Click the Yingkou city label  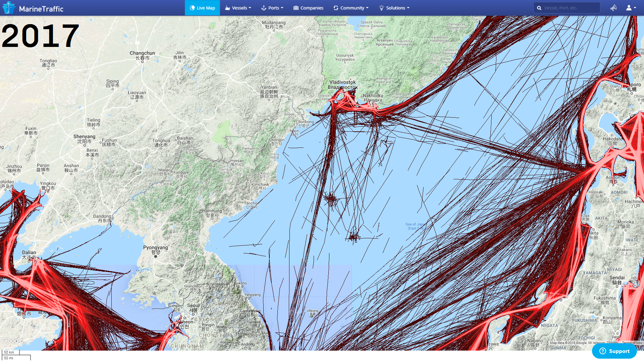[x=48, y=186]
